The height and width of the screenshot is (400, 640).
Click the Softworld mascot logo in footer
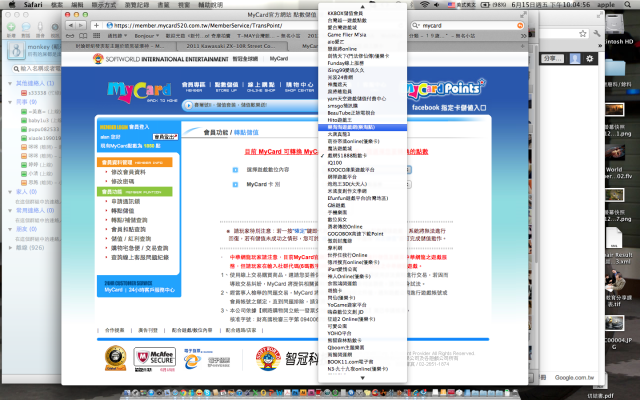(x=268, y=358)
